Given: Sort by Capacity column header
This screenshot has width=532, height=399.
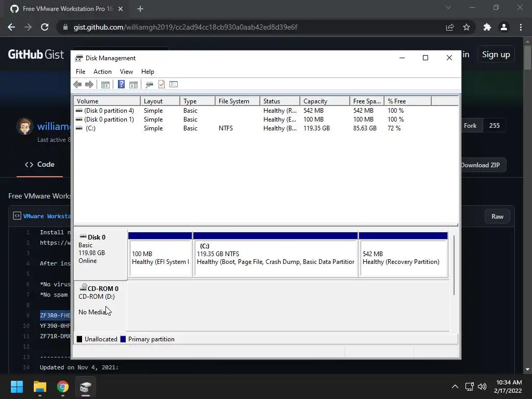Looking at the screenshot, I should [324, 101].
